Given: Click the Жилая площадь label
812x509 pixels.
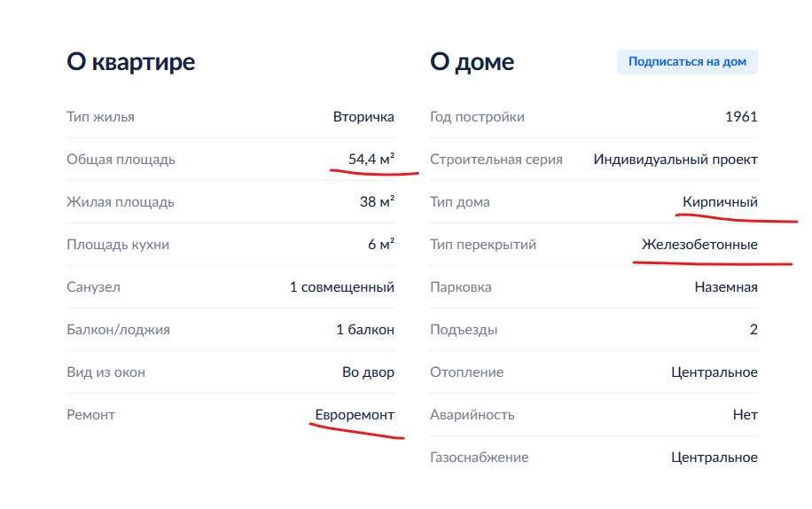Looking at the screenshot, I should tap(121, 202).
